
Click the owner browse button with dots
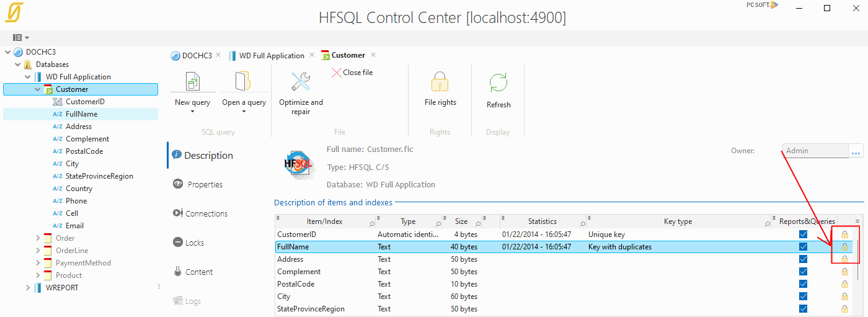[856, 151]
